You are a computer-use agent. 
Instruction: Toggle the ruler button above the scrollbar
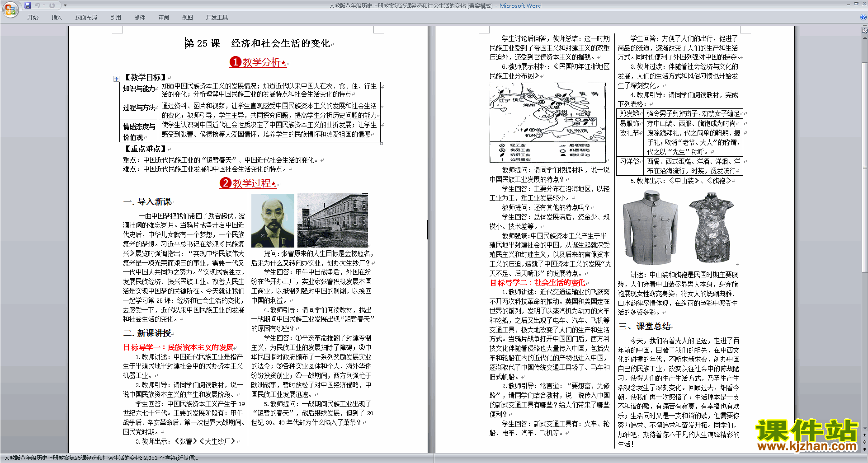[x=864, y=30]
